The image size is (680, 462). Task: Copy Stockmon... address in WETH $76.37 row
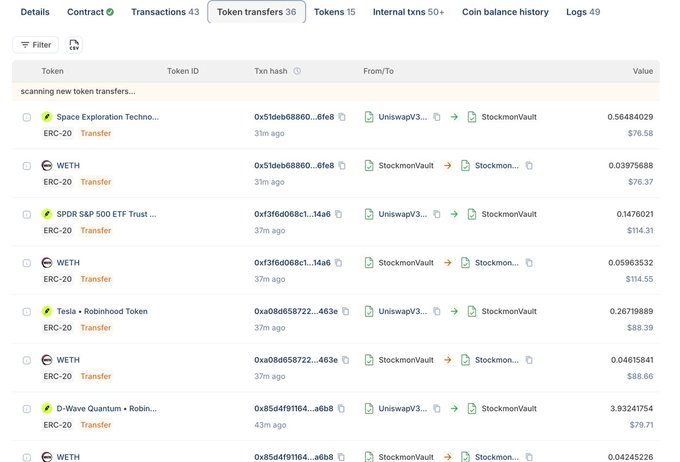pyautogui.click(x=529, y=165)
